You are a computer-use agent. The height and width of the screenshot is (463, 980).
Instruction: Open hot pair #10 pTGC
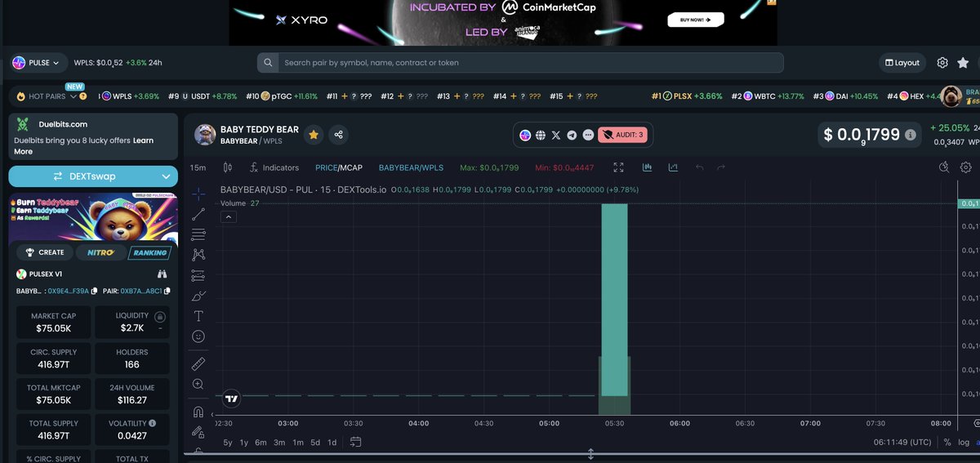282,96
